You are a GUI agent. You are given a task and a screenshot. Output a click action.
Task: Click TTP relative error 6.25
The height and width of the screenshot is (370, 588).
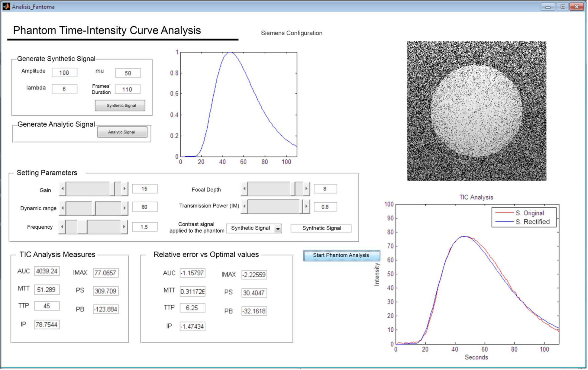coord(192,308)
